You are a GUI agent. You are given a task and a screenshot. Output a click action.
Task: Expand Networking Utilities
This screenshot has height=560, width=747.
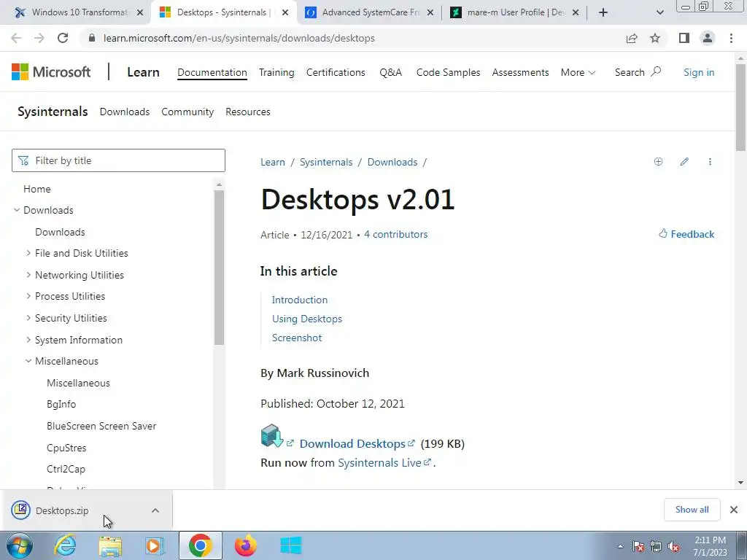(x=28, y=275)
